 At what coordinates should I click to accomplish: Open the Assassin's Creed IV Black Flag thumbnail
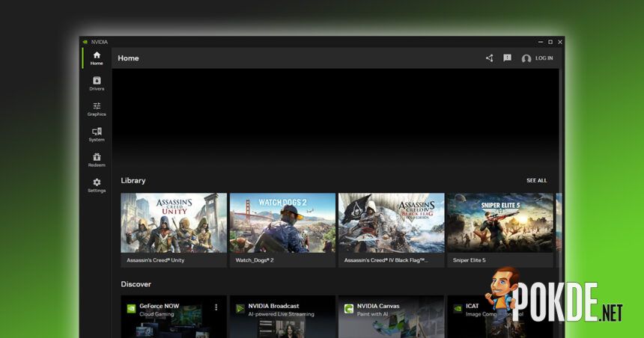(392, 223)
